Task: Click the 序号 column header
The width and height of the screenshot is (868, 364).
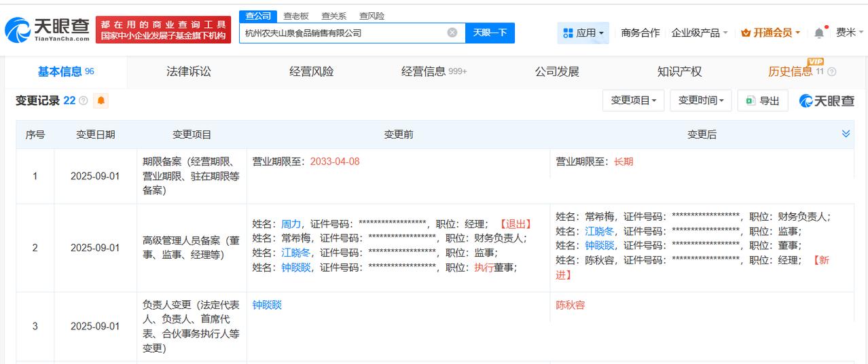Action: click(x=35, y=134)
